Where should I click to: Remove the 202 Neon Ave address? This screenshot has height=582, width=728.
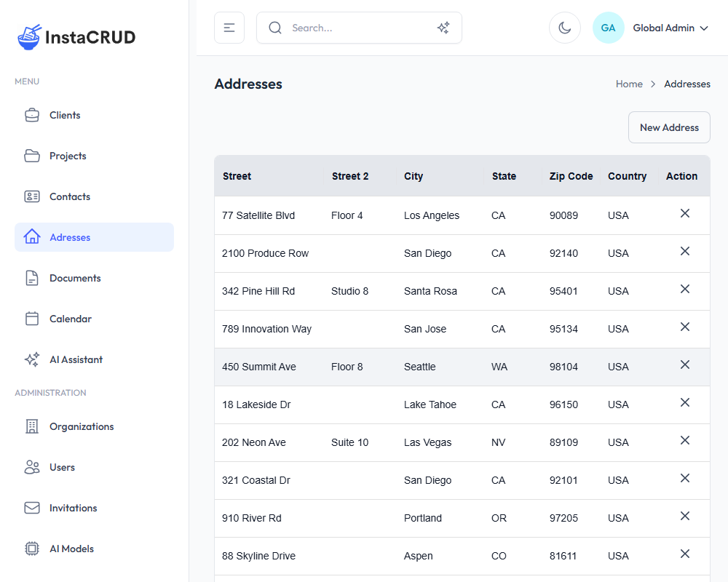[684, 440]
